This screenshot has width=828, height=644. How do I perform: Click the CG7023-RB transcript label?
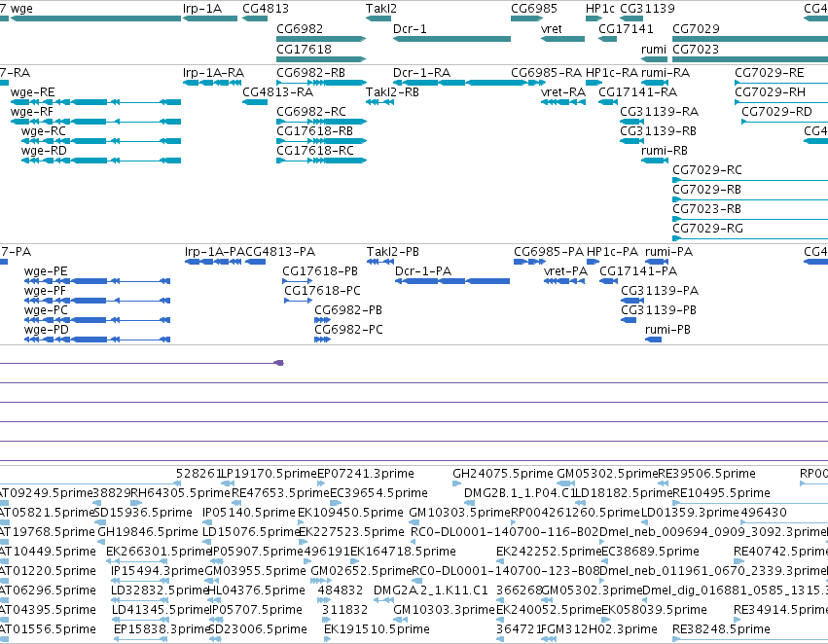pyautogui.click(x=706, y=209)
